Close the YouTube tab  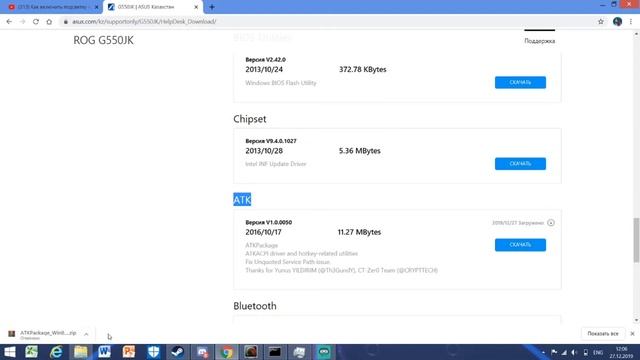97,7
